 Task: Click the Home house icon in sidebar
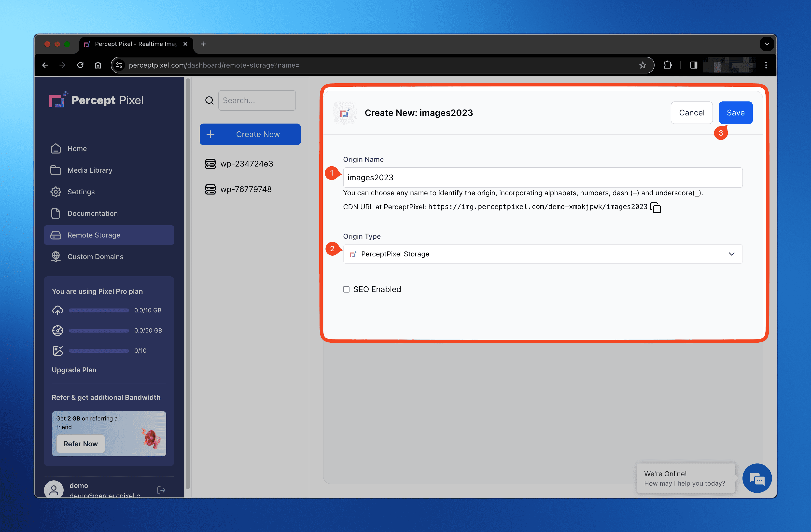click(56, 149)
